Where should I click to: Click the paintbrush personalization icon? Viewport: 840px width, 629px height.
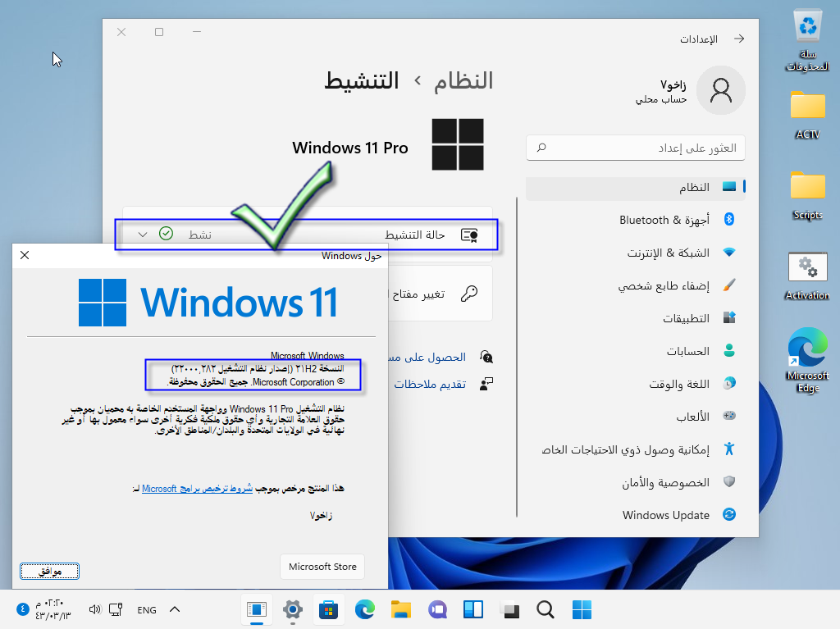(x=729, y=285)
